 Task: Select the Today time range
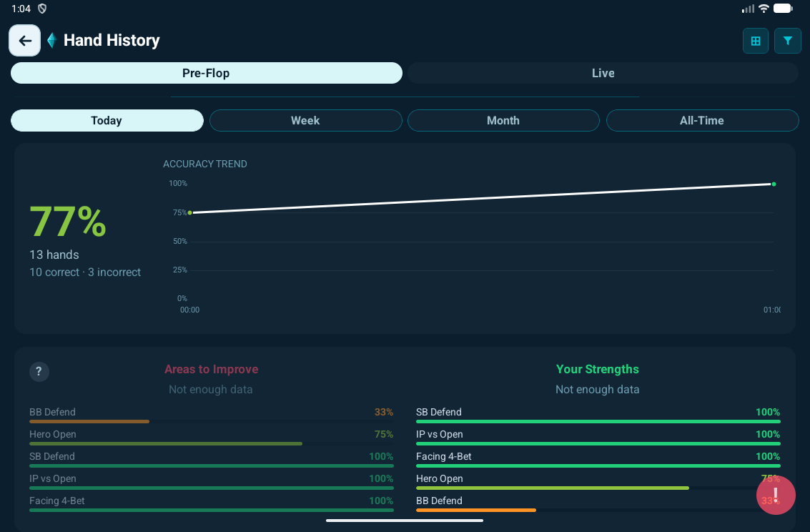tap(107, 120)
